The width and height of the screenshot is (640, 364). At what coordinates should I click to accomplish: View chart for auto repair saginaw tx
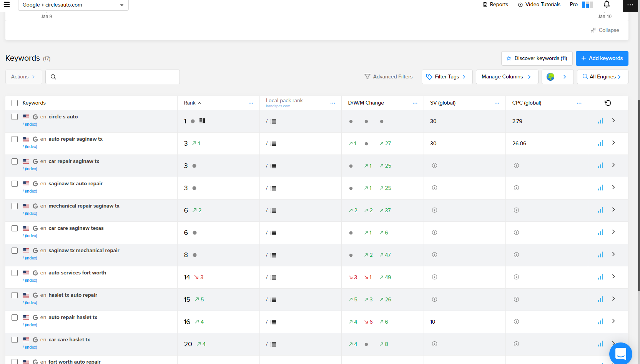[x=600, y=143]
